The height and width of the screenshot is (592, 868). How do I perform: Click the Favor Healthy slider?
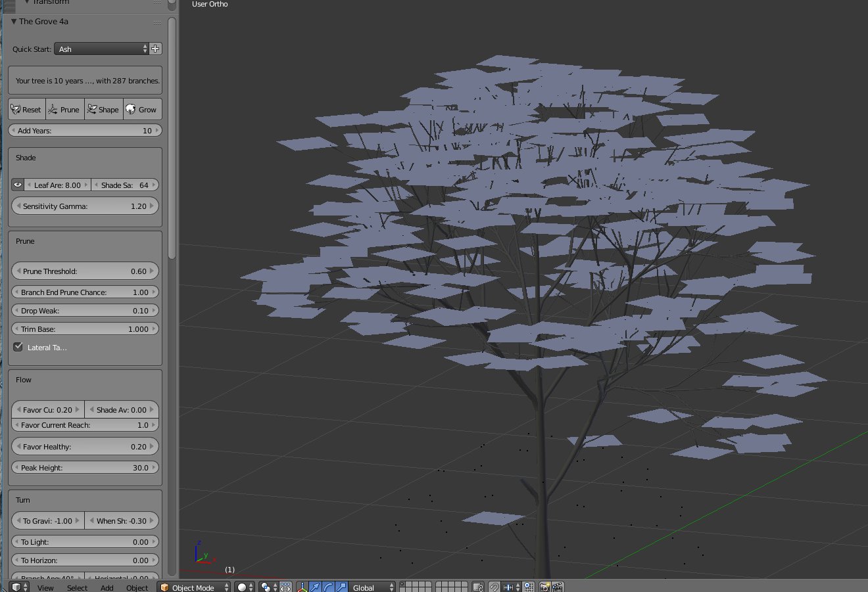85,447
